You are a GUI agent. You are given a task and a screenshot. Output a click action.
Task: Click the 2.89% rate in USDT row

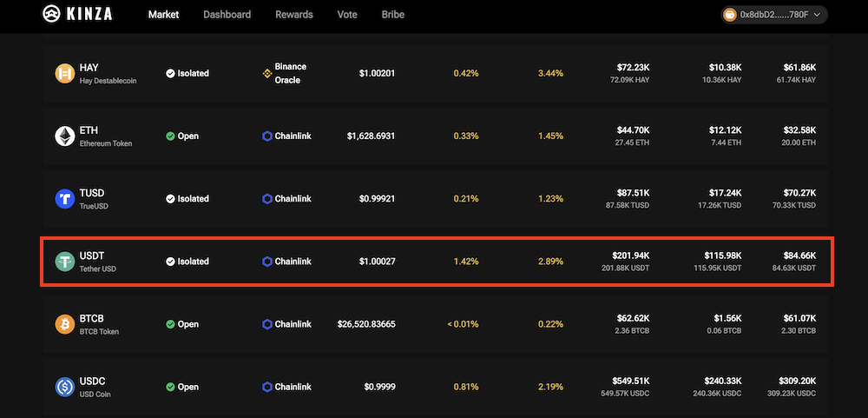[550, 261]
